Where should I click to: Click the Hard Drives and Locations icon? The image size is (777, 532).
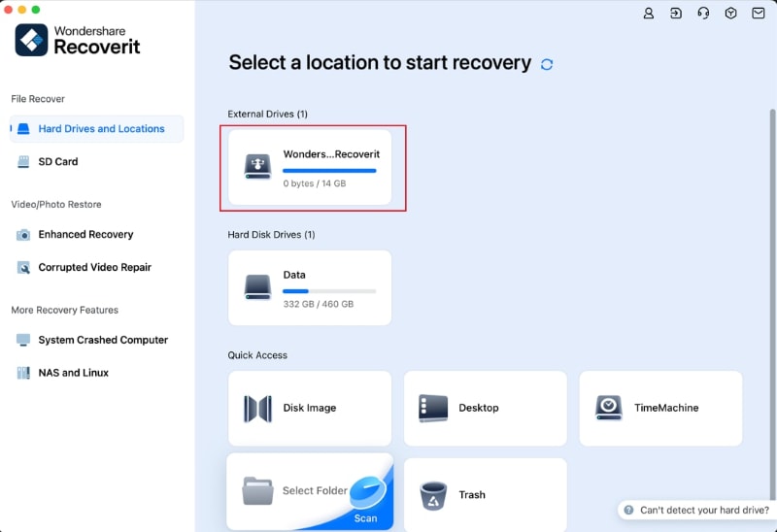(23, 129)
